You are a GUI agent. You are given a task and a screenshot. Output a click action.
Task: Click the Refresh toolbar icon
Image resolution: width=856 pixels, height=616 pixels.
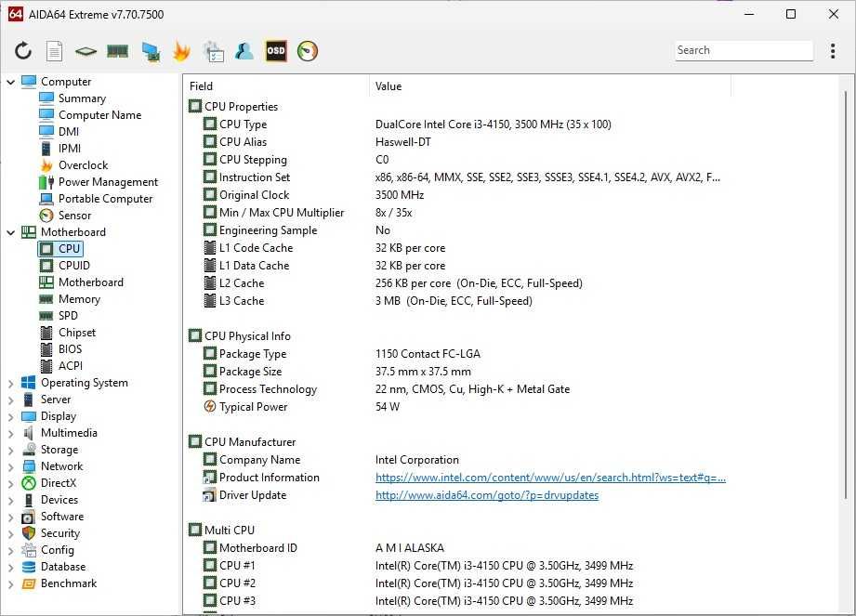23,51
